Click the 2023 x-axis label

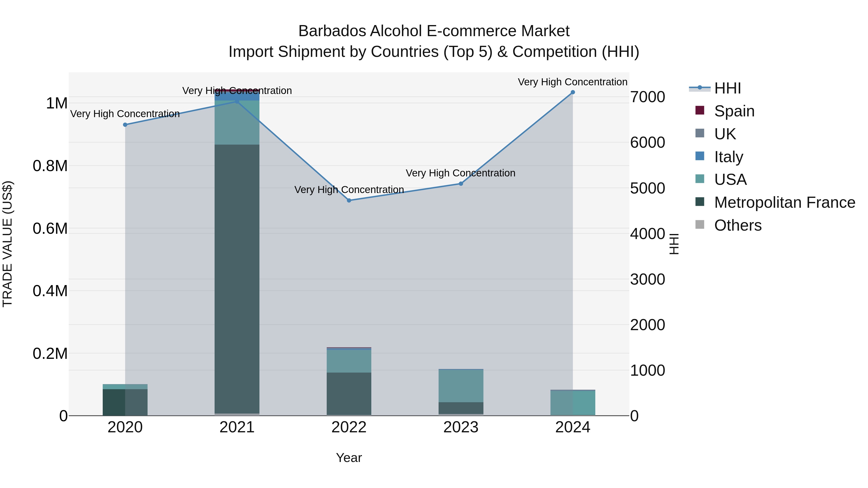point(461,427)
